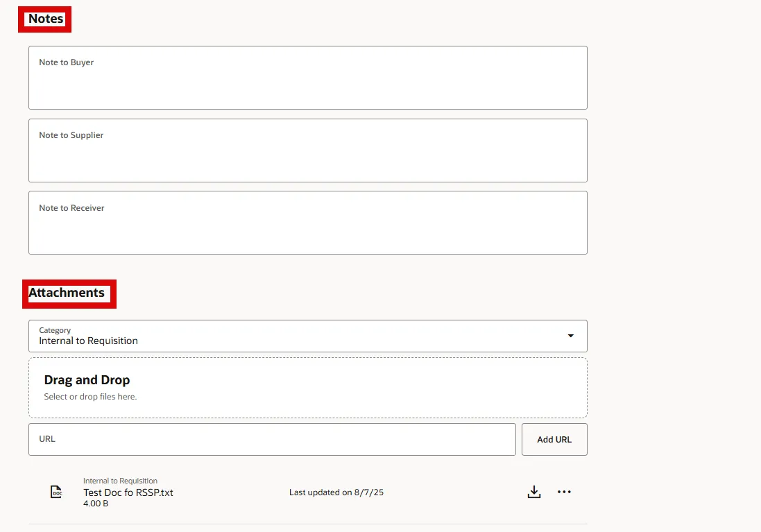
Task: Click the Category field label
Action: pyautogui.click(x=55, y=330)
